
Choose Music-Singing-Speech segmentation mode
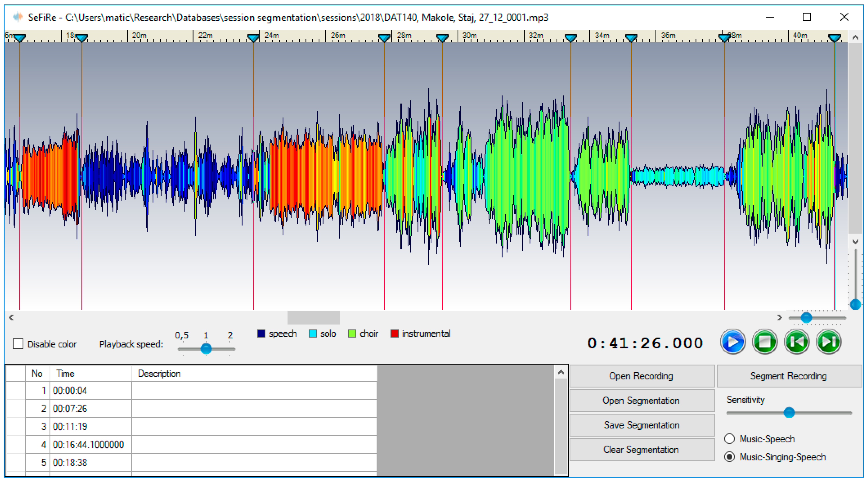(x=730, y=457)
